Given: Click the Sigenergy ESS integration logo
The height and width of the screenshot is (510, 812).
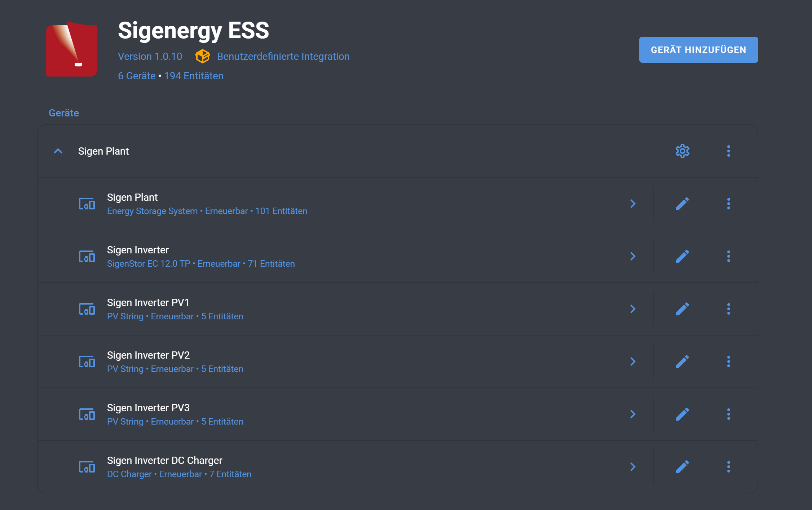Looking at the screenshot, I should pos(71,49).
